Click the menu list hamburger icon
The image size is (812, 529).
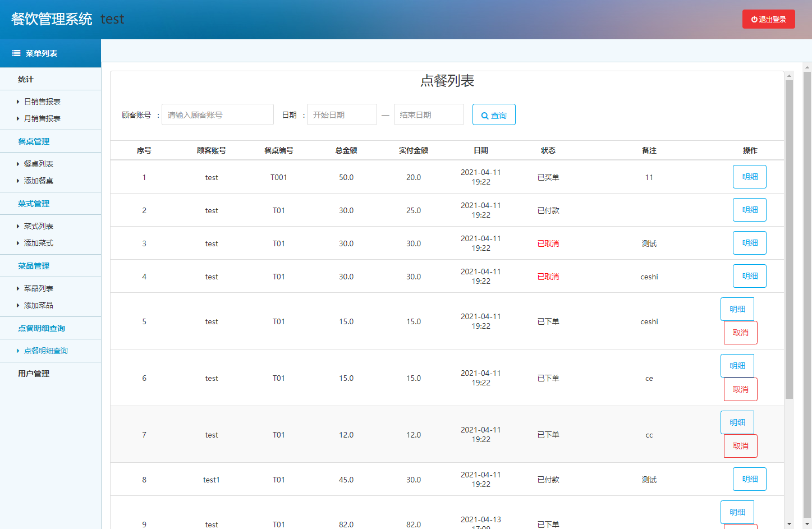click(16, 53)
